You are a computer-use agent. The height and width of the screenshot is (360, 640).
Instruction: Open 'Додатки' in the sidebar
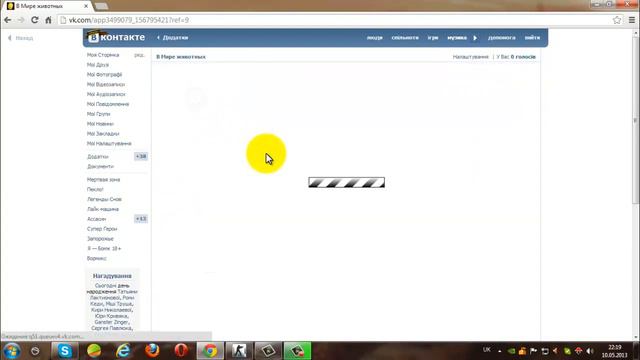[98, 156]
